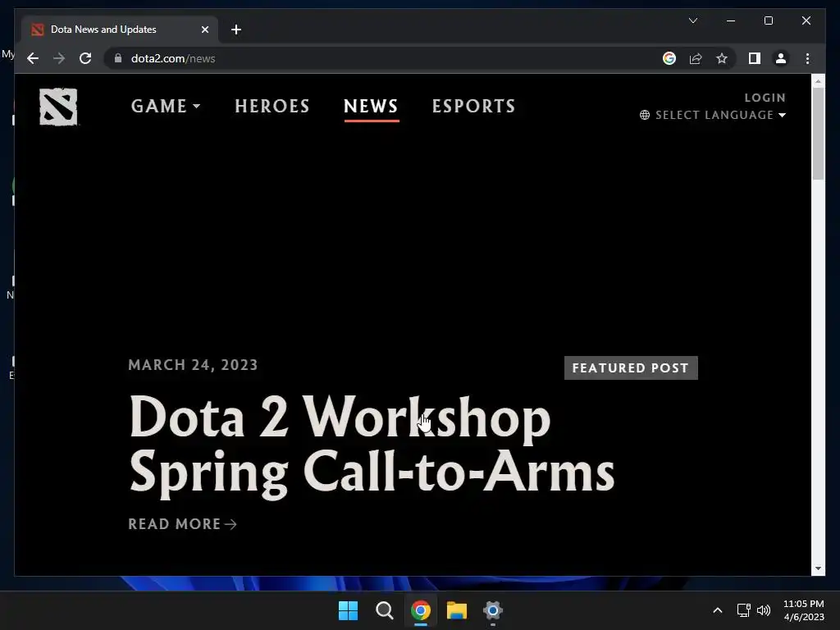Open the Windows Start menu

click(x=348, y=610)
